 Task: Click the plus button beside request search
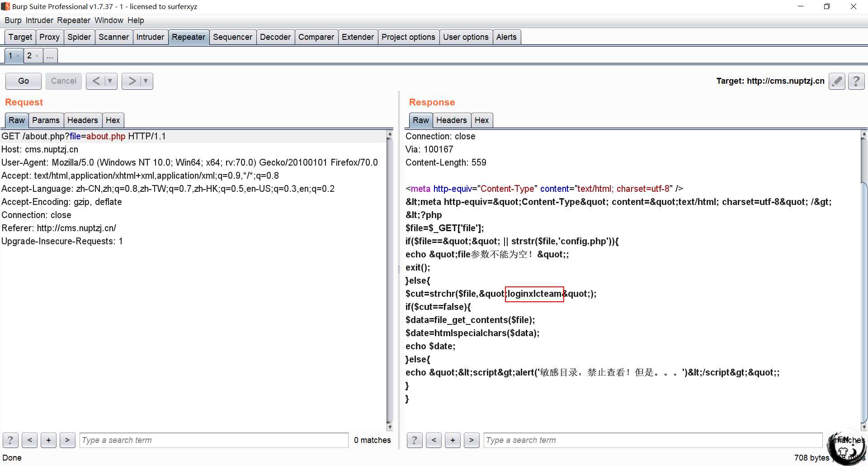coord(48,440)
